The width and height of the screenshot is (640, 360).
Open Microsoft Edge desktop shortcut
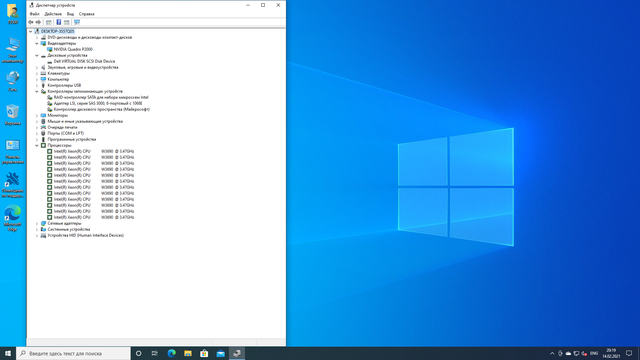(13, 218)
